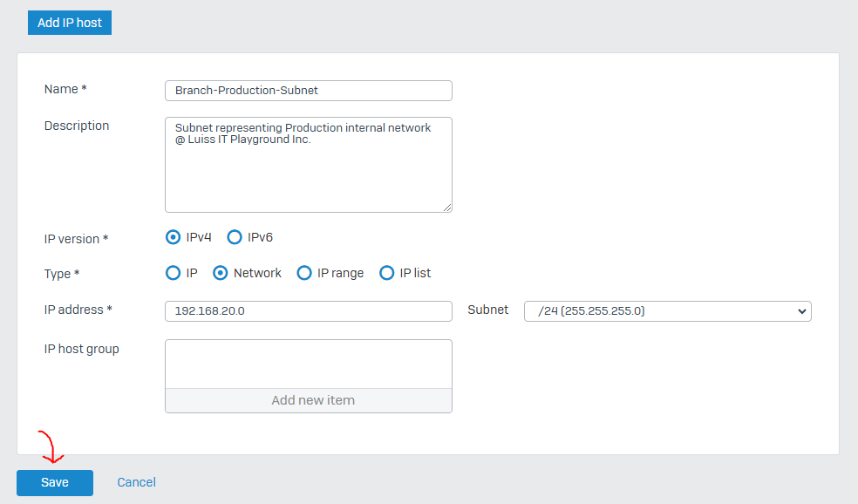Click the IP host group label
Screen dimensions: 858x504
(x=82, y=349)
